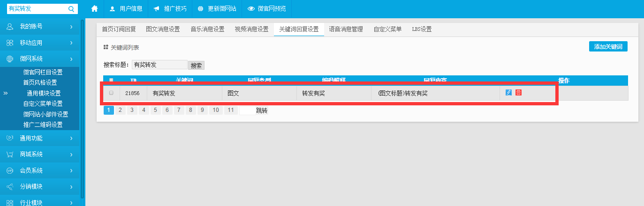Viewport: 644px width, 206px height.
Task: Switch to the 图文消息设置 tab
Action: [163, 29]
